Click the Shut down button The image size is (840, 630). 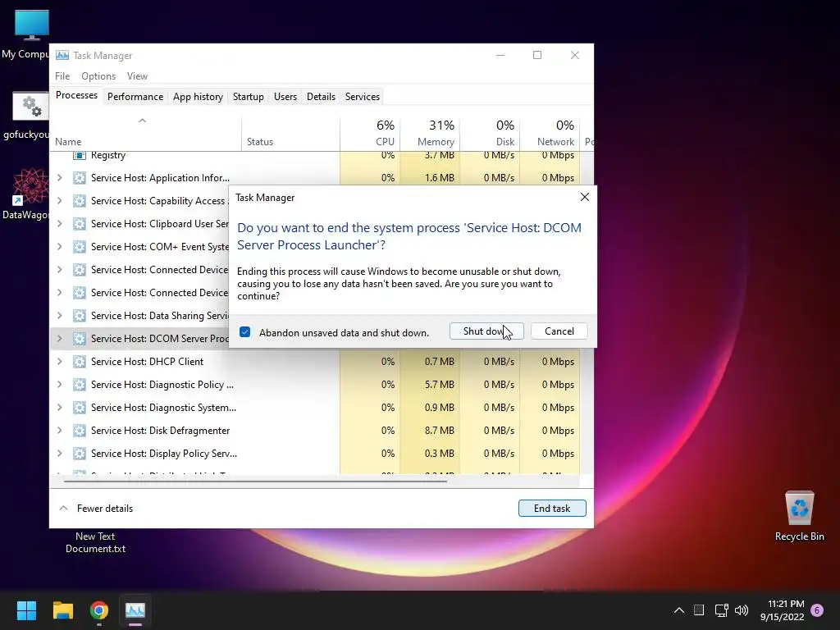486,331
